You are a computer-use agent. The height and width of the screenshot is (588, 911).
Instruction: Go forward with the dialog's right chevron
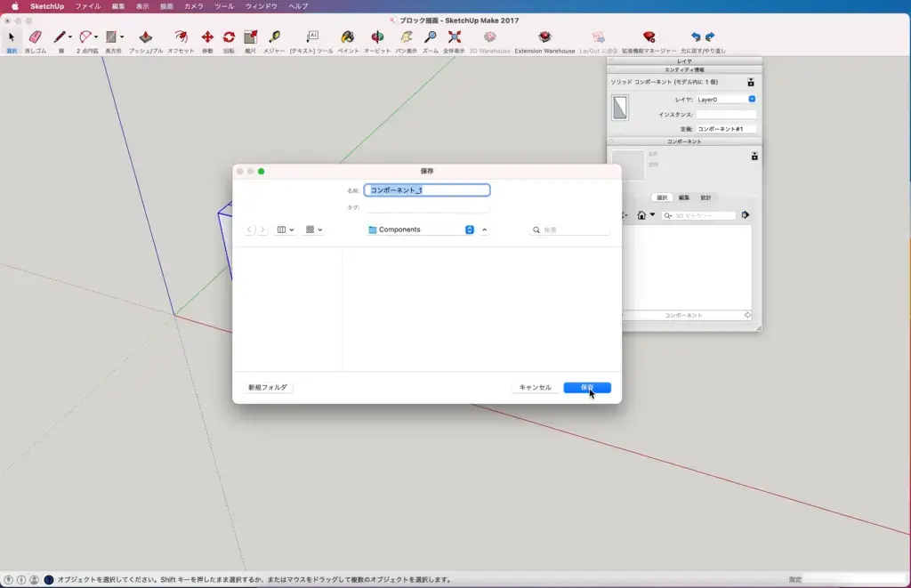tap(262, 230)
